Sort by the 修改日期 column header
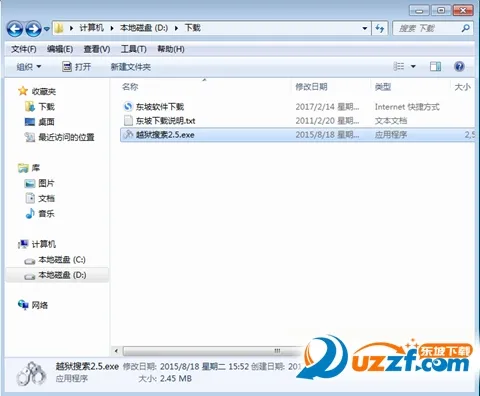Viewport: 480px width, 396px height. [311, 87]
